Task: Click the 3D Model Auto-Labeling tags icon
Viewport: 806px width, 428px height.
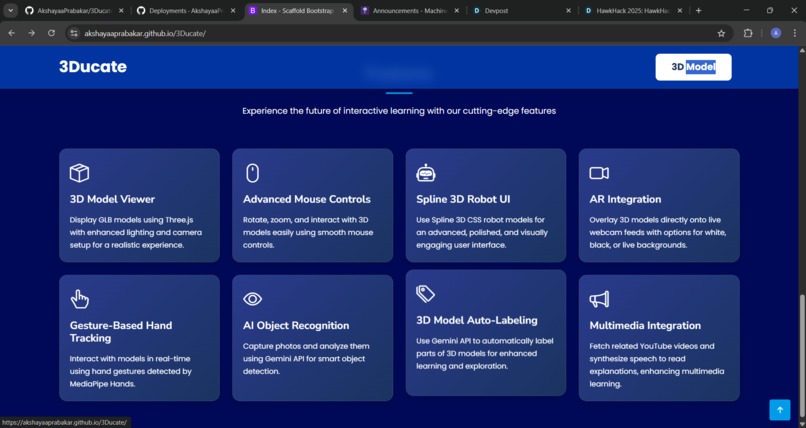Action: (x=425, y=294)
